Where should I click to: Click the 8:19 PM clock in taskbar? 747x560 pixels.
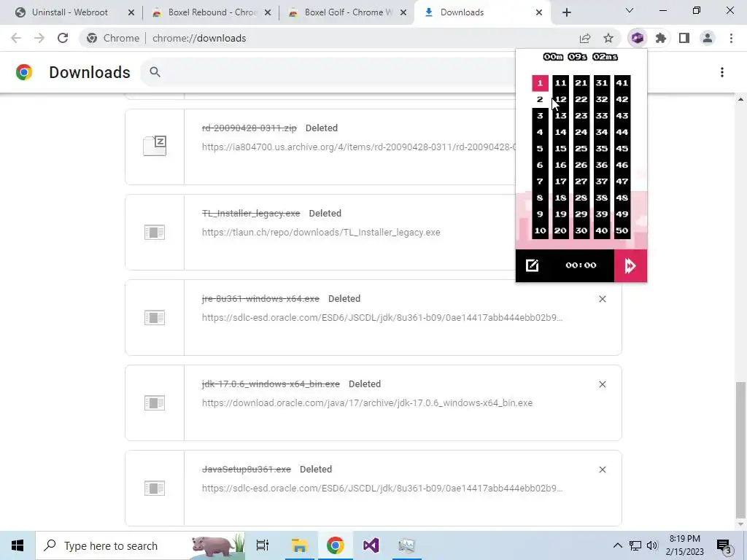pyautogui.click(x=684, y=539)
